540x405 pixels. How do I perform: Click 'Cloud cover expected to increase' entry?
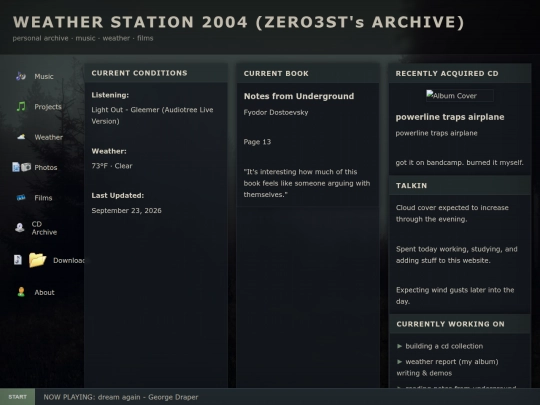tap(452, 213)
